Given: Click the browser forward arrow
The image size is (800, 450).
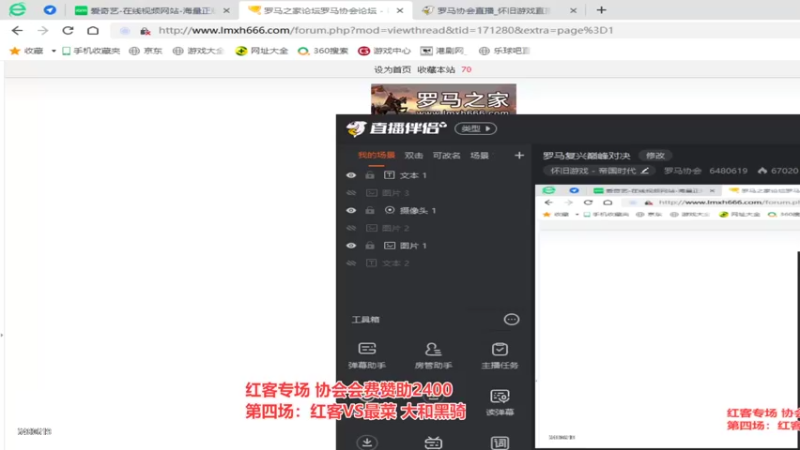Looking at the screenshot, I should click(43, 31).
